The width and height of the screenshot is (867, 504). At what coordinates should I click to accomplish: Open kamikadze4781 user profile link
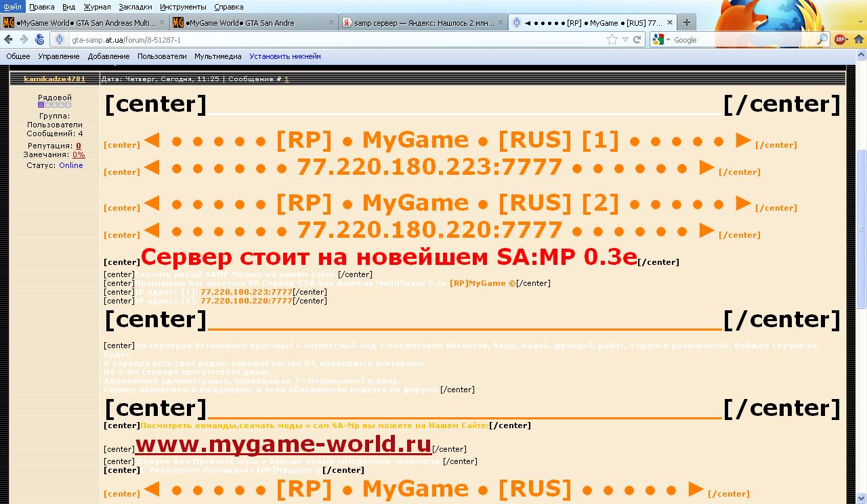coord(55,79)
